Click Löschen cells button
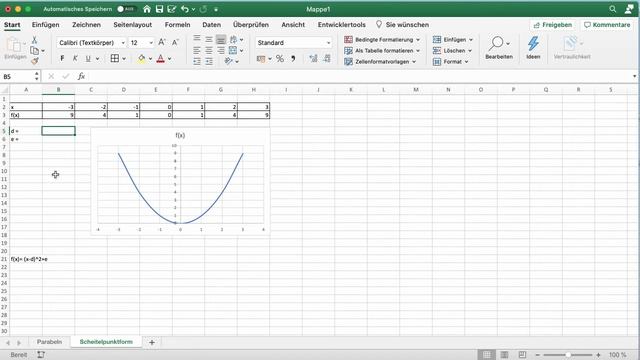 pyautogui.click(x=452, y=51)
